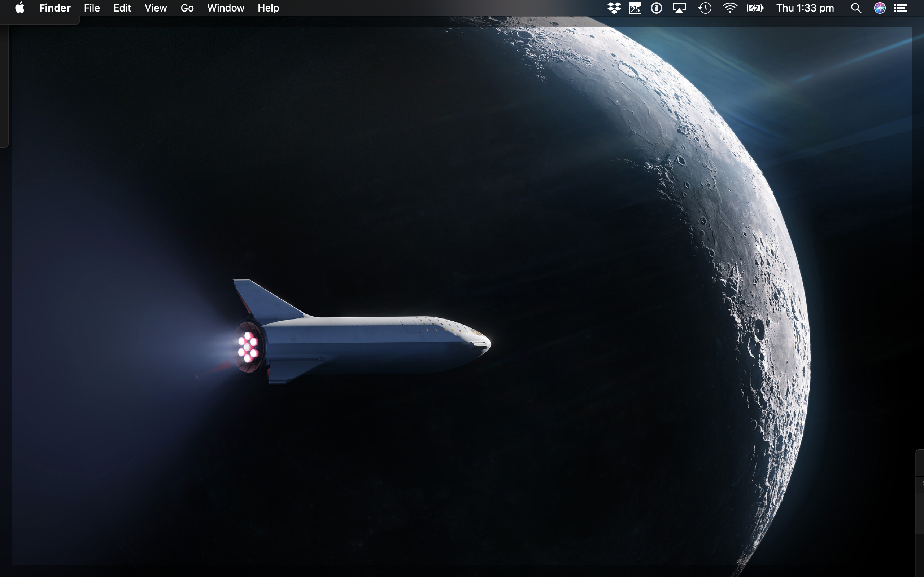Viewport: 924px width, 577px height.
Task: Open the View menu
Action: 156,8
